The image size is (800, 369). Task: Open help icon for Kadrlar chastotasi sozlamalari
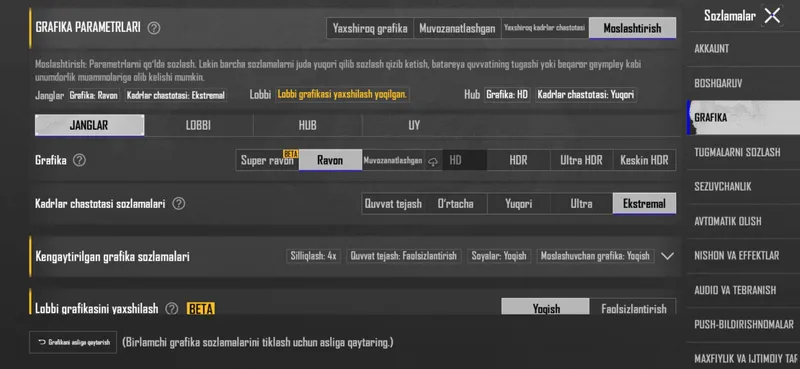[178, 204]
